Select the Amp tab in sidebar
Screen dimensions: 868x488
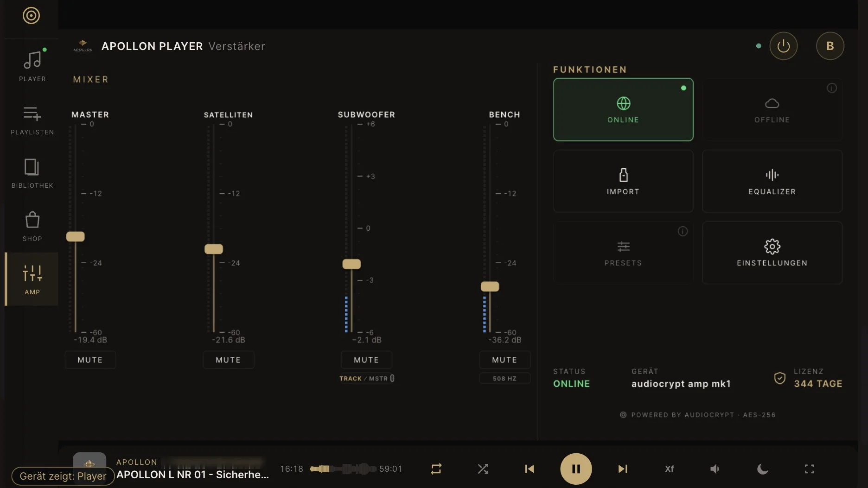(32, 279)
